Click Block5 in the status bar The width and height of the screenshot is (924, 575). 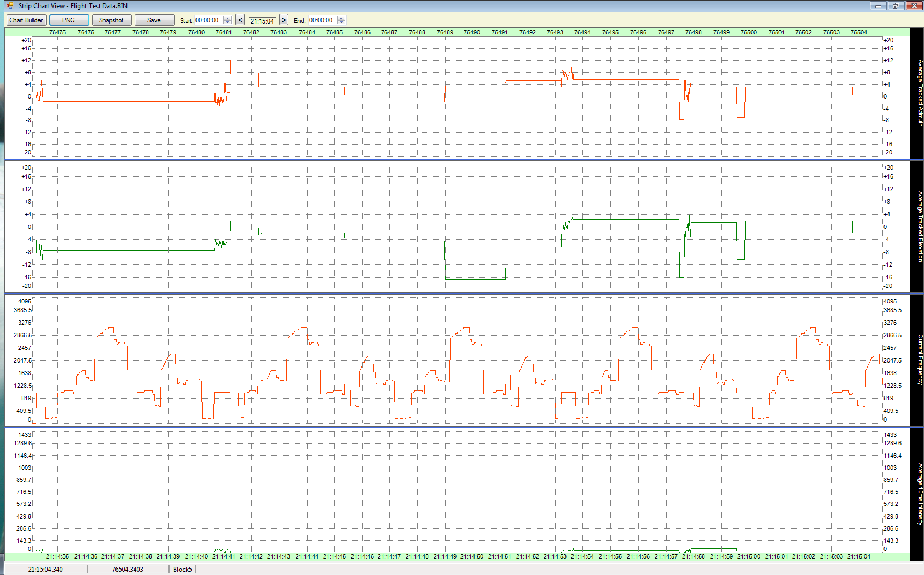pyautogui.click(x=182, y=570)
